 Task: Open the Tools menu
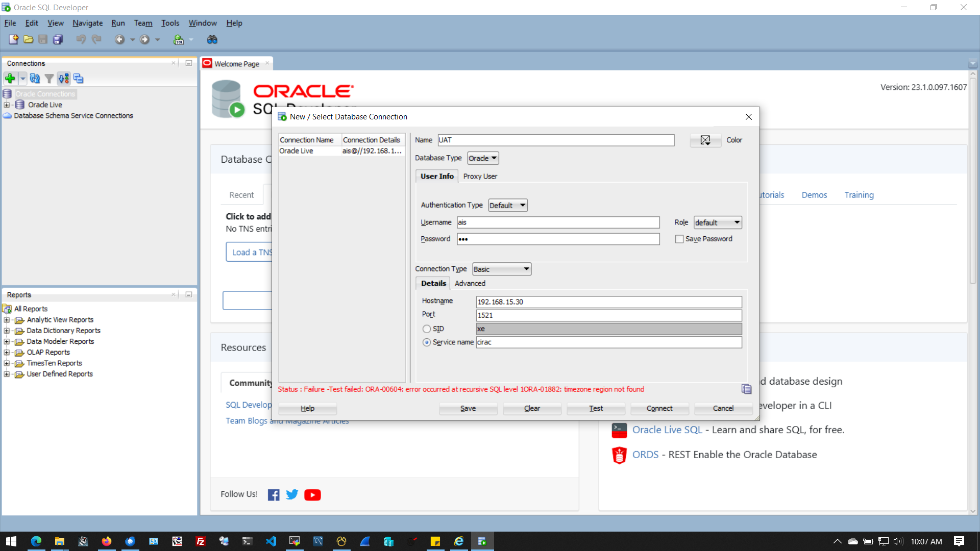[x=170, y=23]
